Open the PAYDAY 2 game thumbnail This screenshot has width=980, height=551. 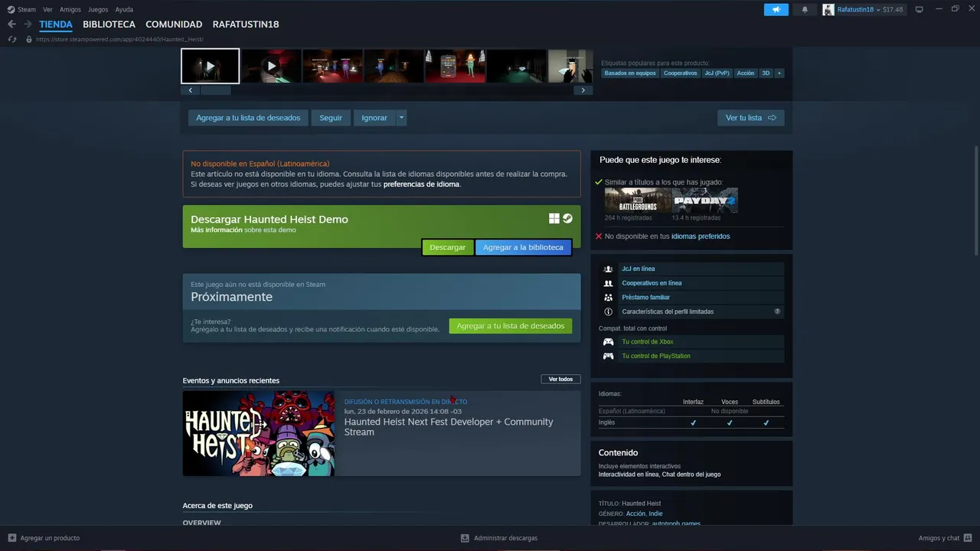click(x=705, y=201)
